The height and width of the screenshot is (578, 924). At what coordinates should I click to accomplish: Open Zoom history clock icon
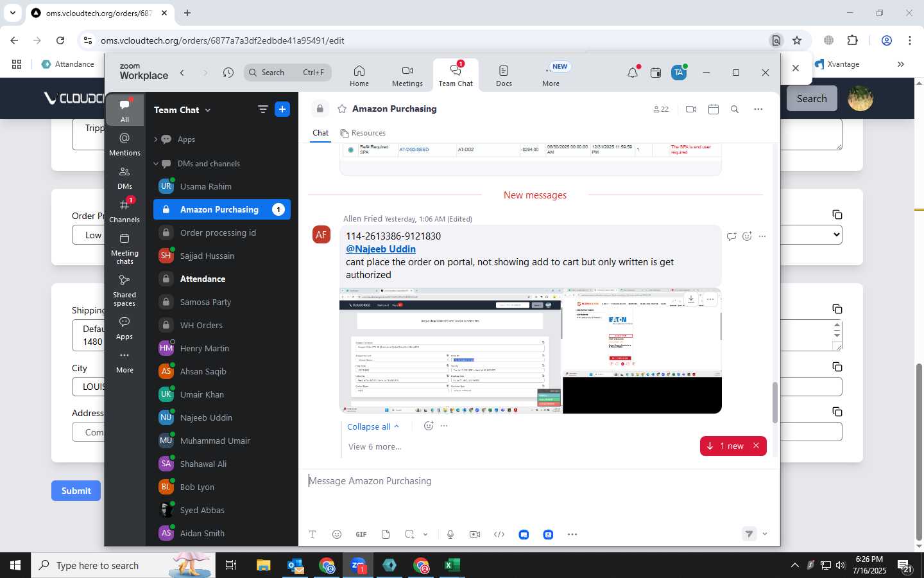pos(228,73)
